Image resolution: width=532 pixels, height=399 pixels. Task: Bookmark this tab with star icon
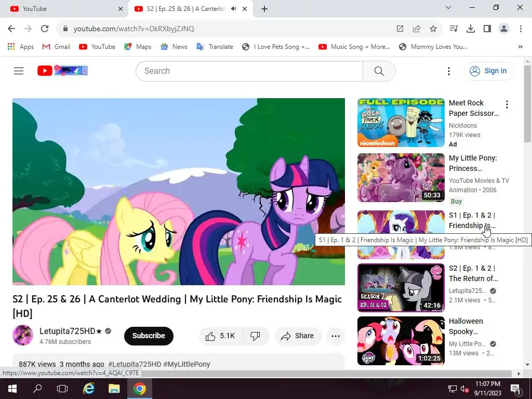(433, 29)
